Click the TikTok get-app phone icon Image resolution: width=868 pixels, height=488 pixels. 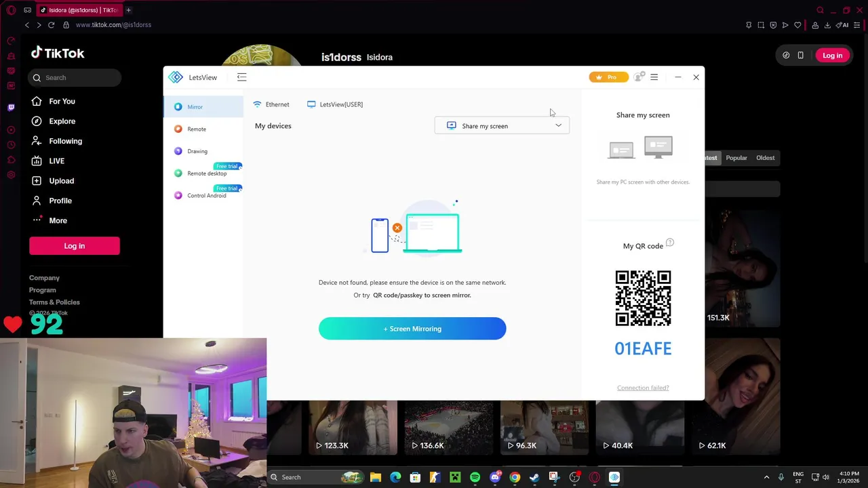(800, 56)
